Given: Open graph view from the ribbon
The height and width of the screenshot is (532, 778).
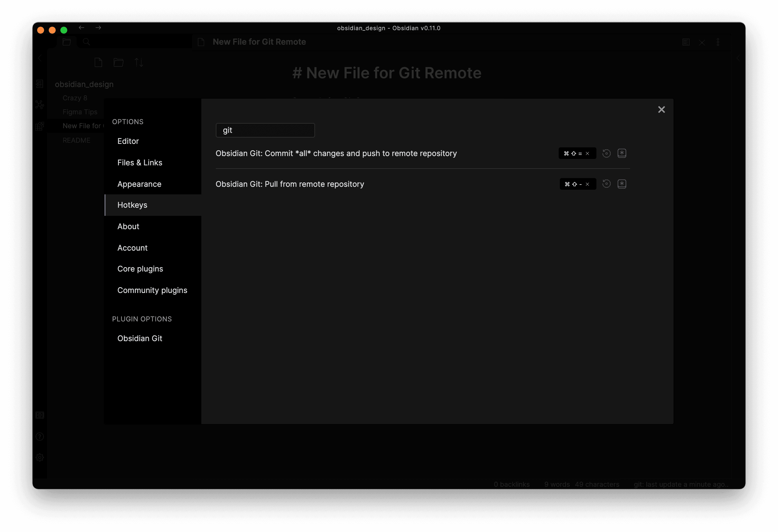Looking at the screenshot, I should coord(40,105).
